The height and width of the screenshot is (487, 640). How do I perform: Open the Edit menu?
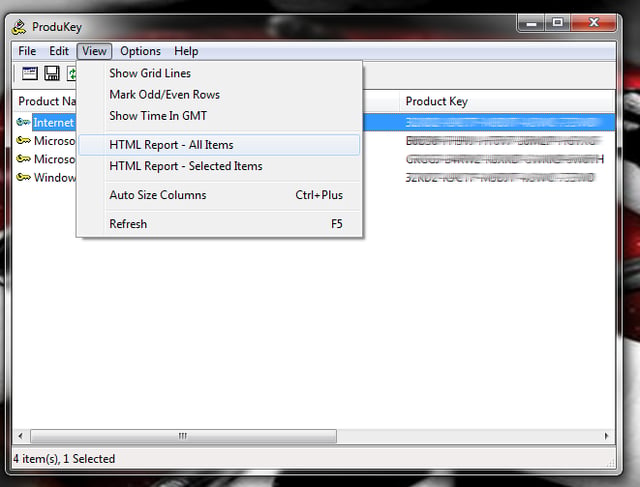click(59, 51)
